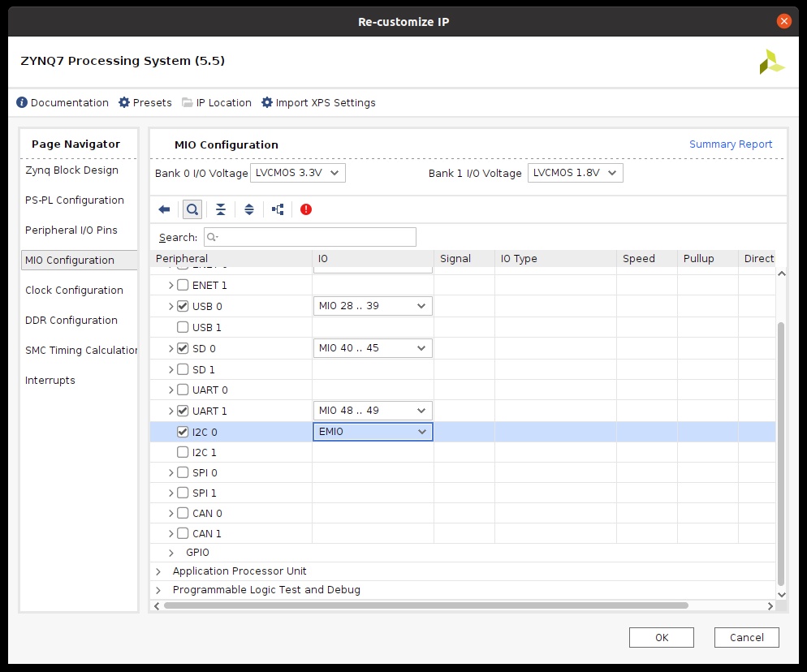
Task: Tick the SPI 0 checkbox
Action: pos(183,473)
